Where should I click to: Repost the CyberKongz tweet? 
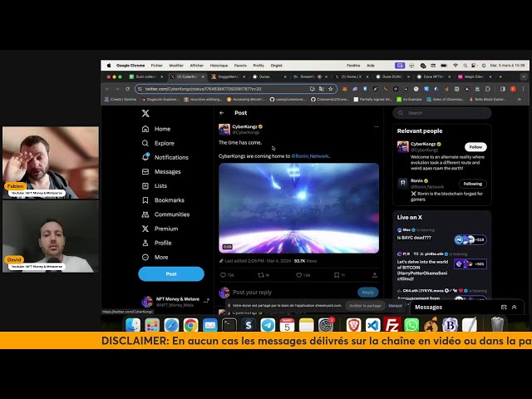[260, 274]
